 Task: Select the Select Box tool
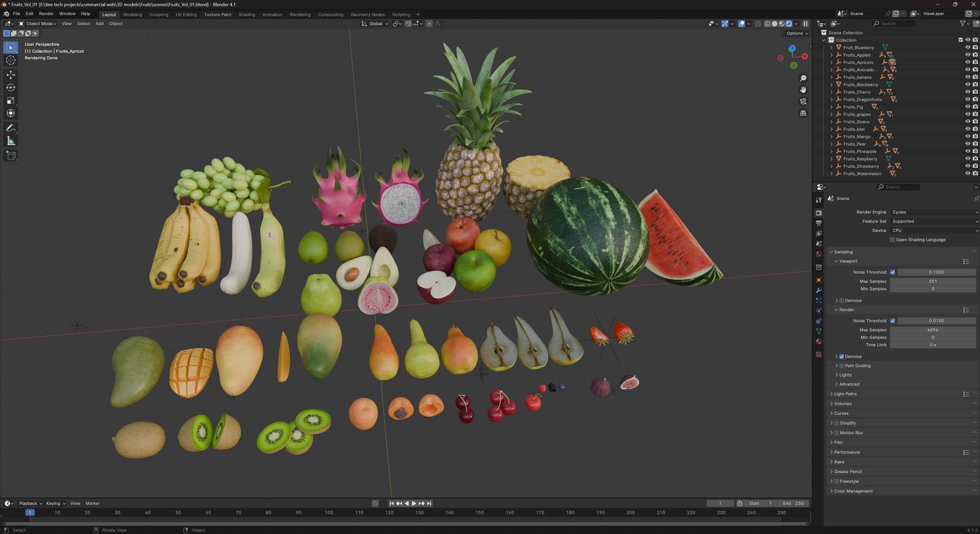11,47
